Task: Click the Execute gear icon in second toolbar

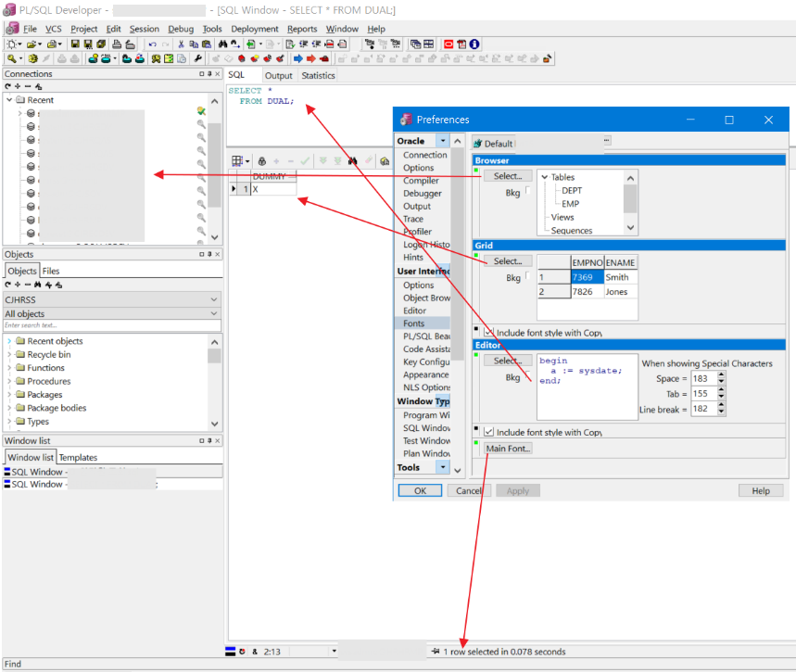Action: (33, 59)
